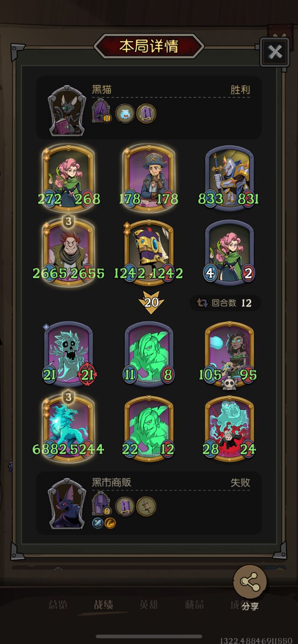Viewport: 298px width, 644px height.
Task: Tap the black cat hero portrait
Action: (x=67, y=111)
